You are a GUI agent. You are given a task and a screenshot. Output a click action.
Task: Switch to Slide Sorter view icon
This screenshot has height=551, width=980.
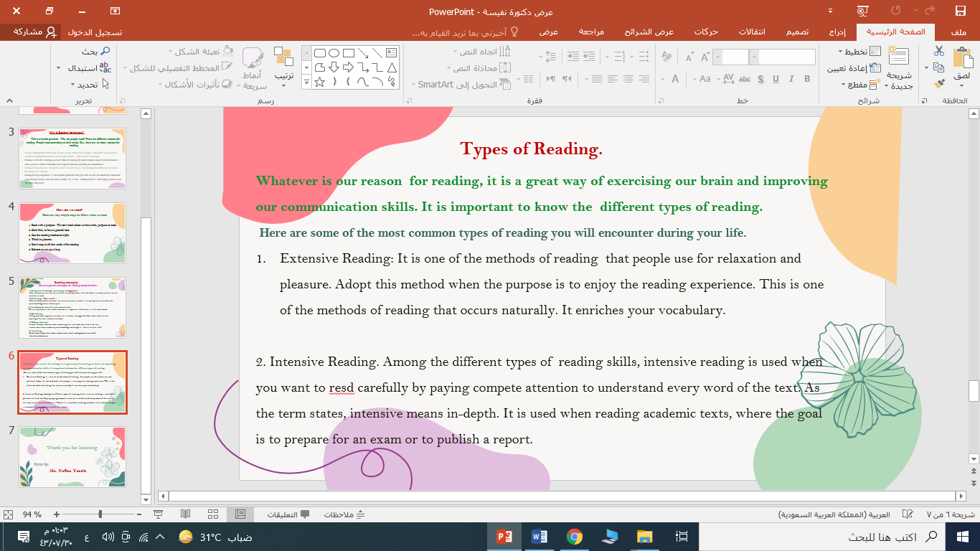pos(212,514)
